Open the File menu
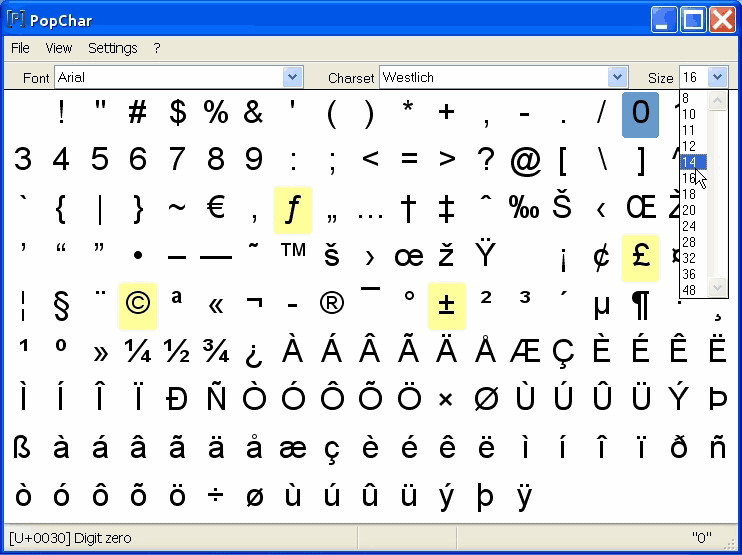The width and height of the screenshot is (742, 555). (20, 48)
